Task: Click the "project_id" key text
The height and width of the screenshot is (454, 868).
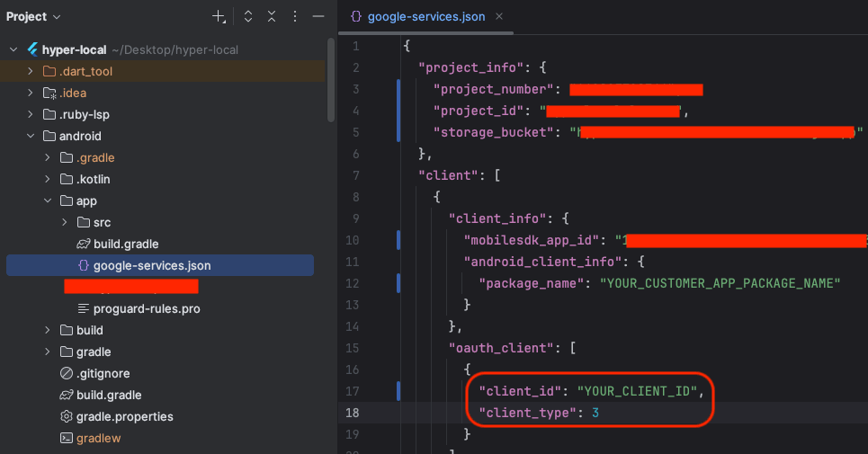Action: pos(479,111)
